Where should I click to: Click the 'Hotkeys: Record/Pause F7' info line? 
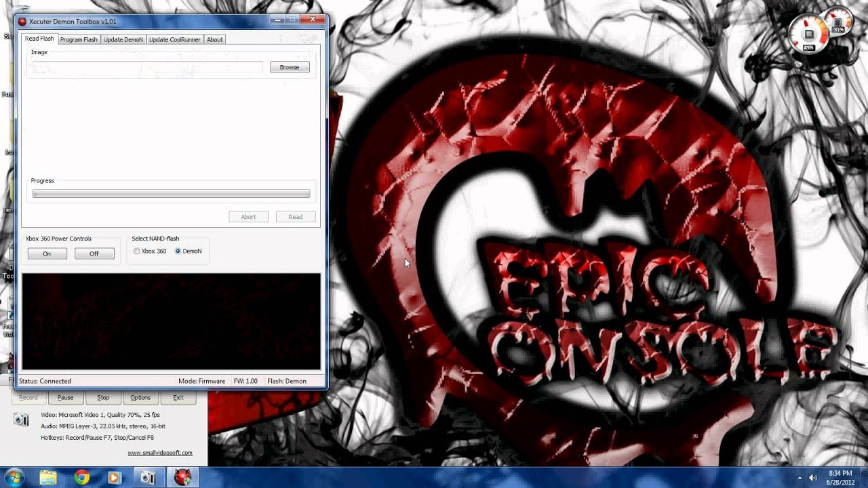coord(97,438)
